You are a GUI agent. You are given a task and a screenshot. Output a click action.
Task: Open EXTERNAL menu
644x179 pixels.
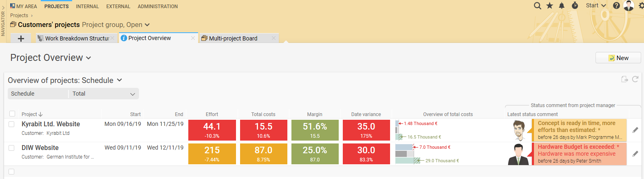[118, 6]
